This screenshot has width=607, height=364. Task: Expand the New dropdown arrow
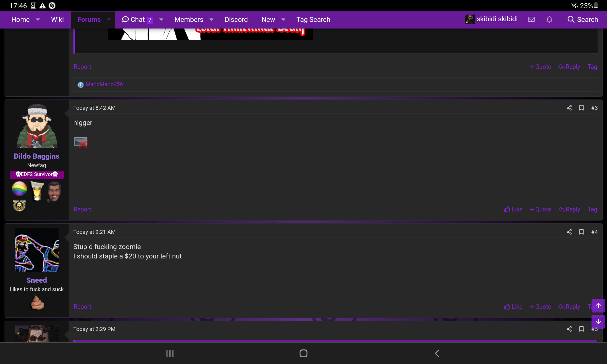tap(283, 19)
